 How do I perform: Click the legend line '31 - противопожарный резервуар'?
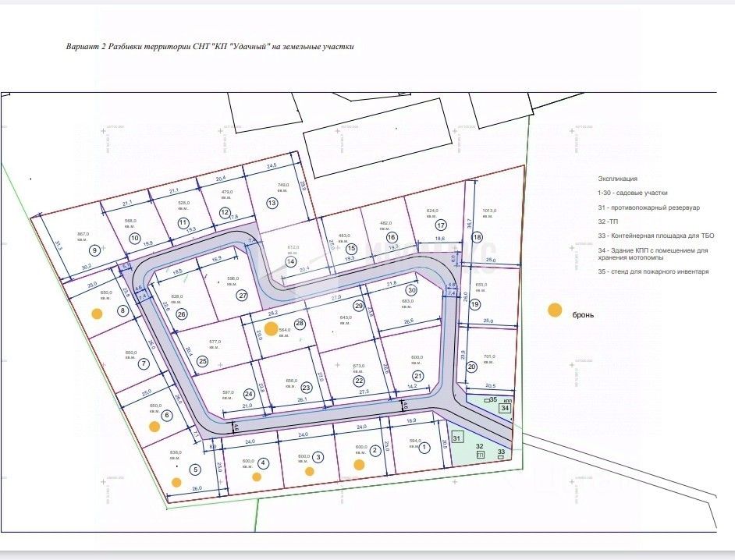[648, 207]
